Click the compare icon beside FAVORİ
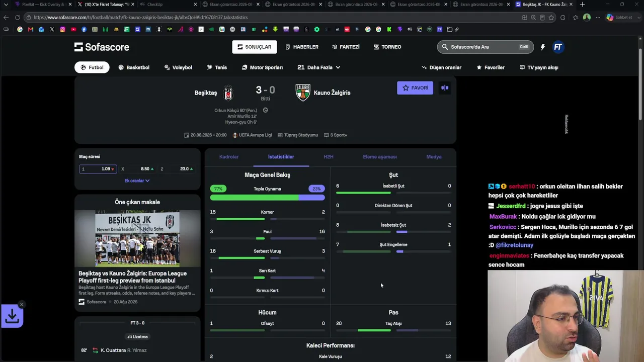This screenshot has width=644, height=362. click(445, 88)
